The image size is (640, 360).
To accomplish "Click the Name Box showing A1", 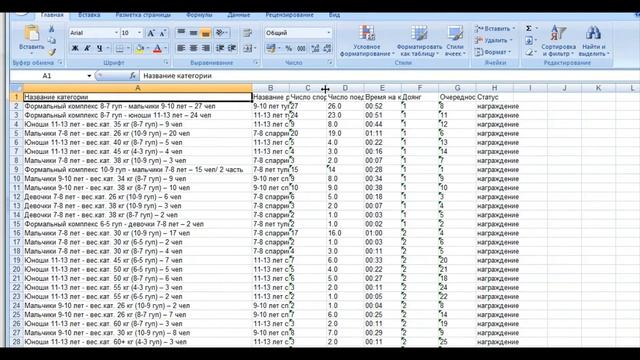I will click(51, 76).
